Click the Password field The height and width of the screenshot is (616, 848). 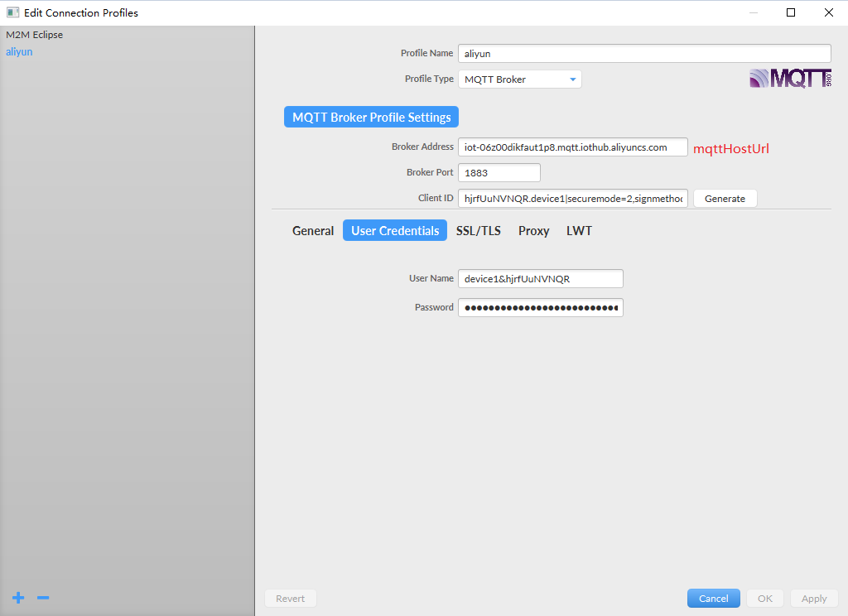[x=540, y=308]
